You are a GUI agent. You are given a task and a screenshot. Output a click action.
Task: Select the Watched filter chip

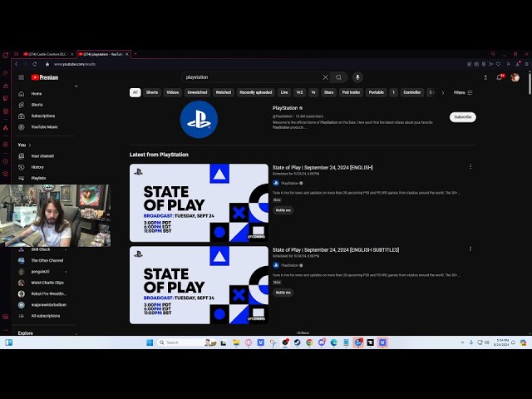pyautogui.click(x=224, y=92)
